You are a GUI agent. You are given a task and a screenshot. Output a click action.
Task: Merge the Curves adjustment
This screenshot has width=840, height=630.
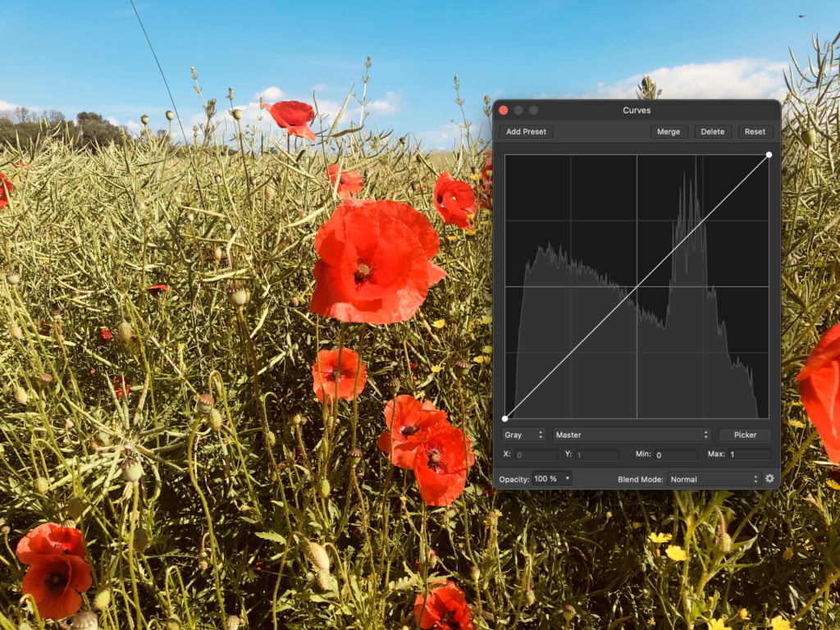668,132
